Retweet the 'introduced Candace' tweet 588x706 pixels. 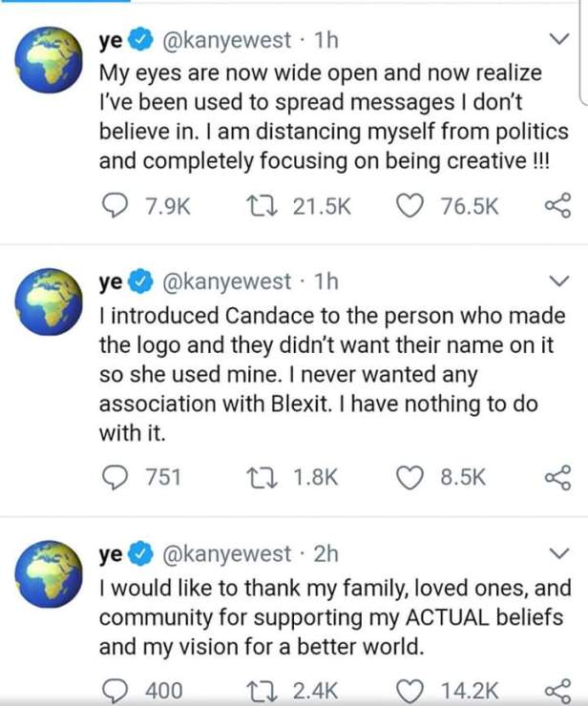pos(256,476)
